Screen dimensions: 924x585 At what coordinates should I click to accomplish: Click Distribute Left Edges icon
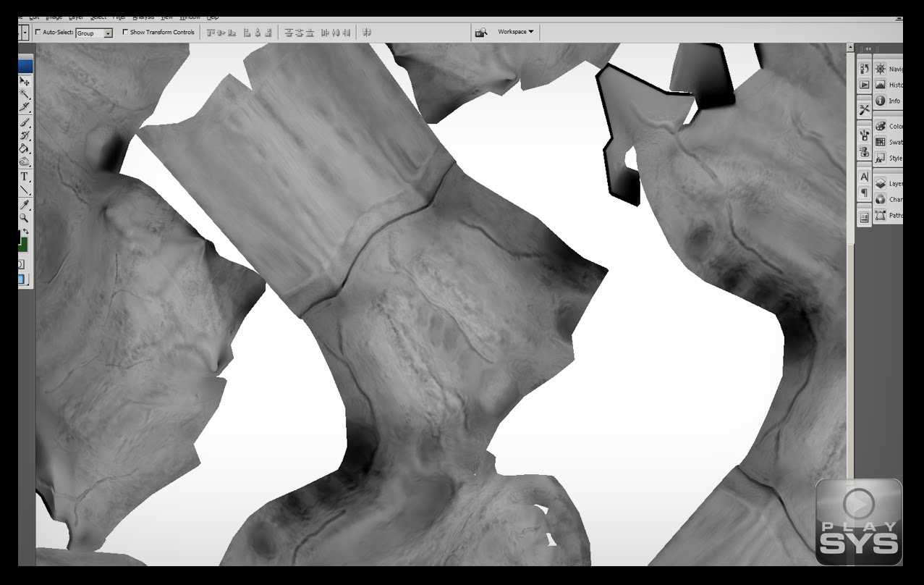325,33
